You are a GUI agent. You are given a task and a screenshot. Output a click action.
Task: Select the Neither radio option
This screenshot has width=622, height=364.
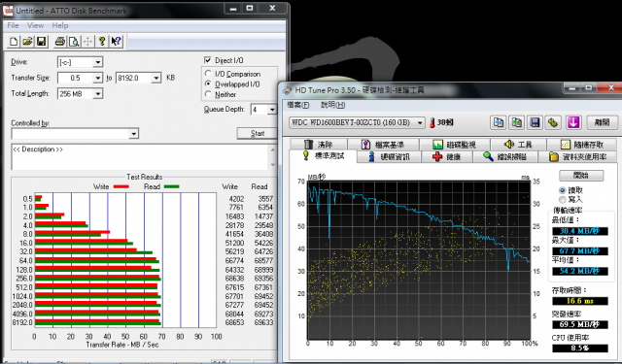coord(208,94)
